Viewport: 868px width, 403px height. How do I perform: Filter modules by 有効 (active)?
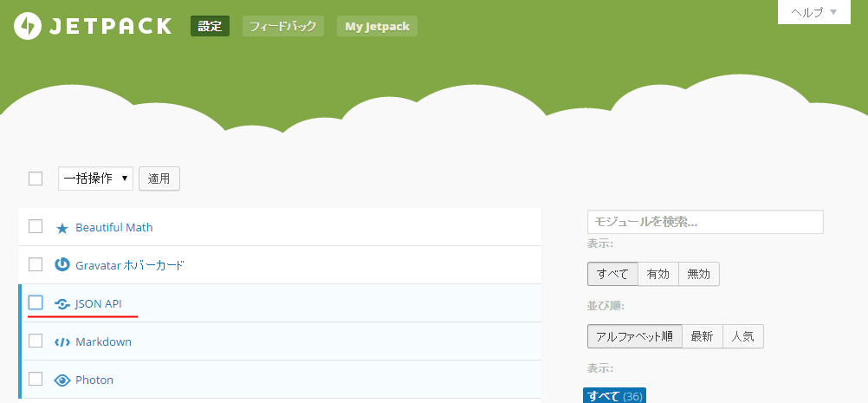click(x=658, y=274)
